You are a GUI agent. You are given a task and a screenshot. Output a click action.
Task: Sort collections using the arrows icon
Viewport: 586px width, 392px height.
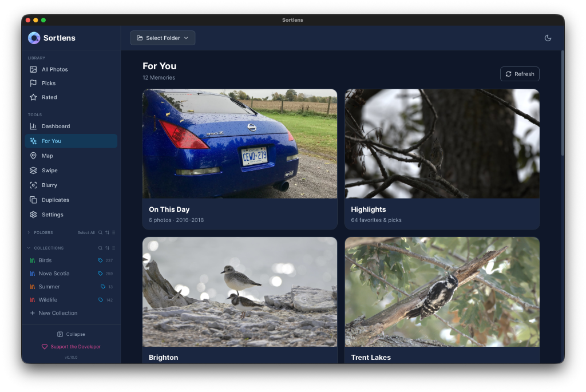coord(107,248)
